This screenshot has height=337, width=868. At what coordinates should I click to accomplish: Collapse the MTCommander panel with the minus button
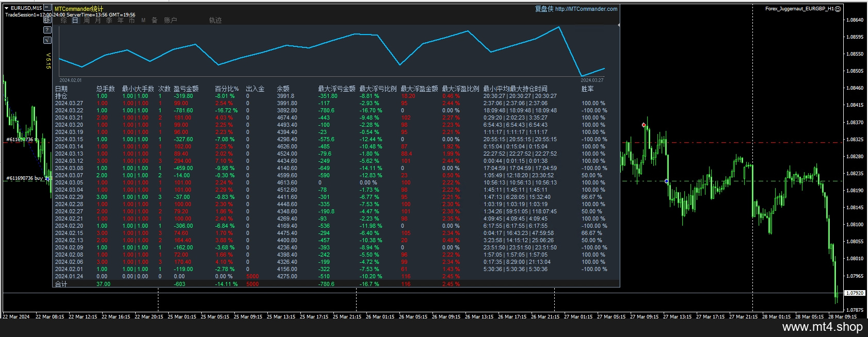tap(47, 9)
